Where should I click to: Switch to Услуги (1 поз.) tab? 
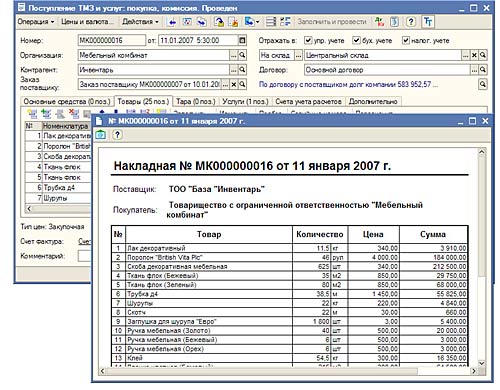pyautogui.click(x=245, y=102)
